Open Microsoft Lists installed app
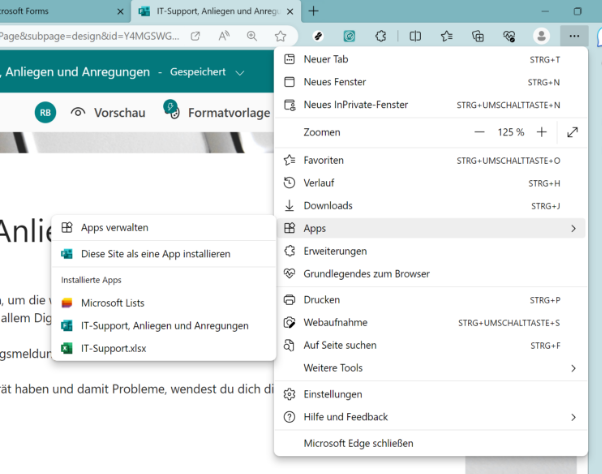Image resolution: width=602 pixels, height=474 pixels. (115, 302)
